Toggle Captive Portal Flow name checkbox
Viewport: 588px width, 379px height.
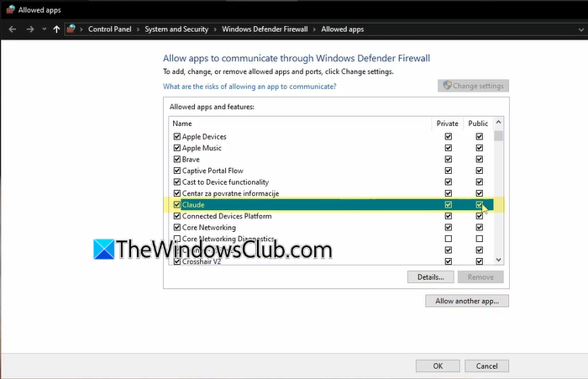tap(177, 171)
